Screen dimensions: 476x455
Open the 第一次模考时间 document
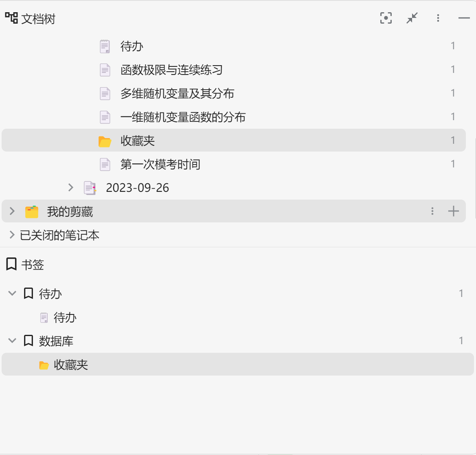(x=160, y=164)
